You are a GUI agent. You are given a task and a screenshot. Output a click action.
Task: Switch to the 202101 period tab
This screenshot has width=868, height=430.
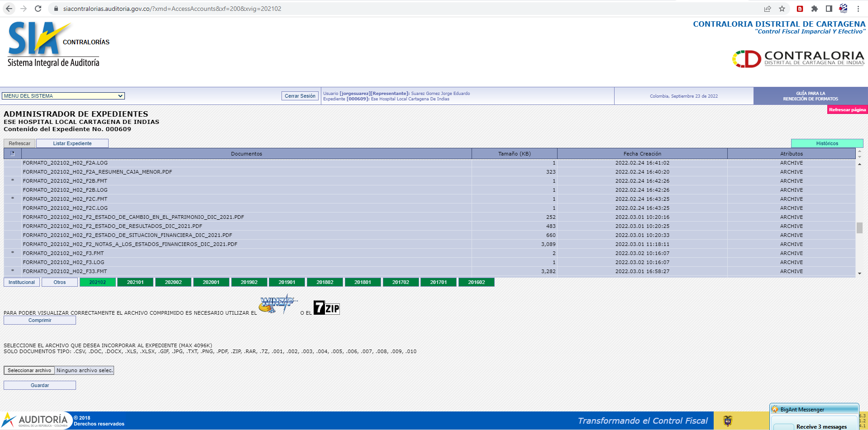coord(135,282)
